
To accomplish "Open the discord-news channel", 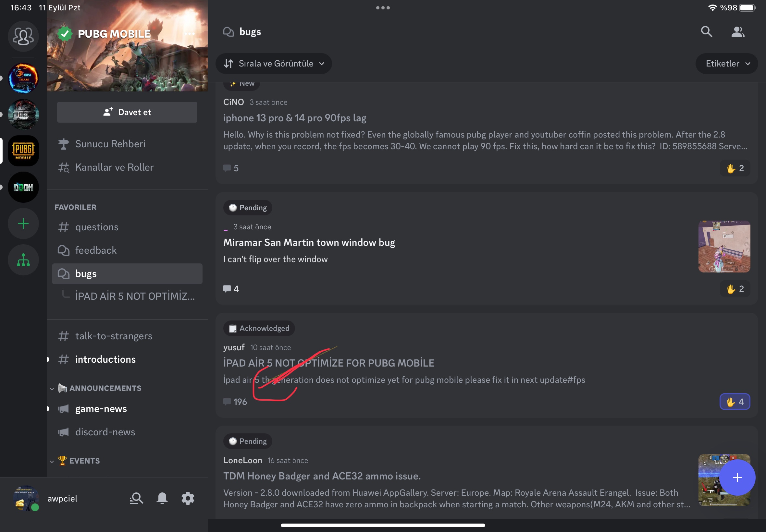I will [x=127, y=432].
